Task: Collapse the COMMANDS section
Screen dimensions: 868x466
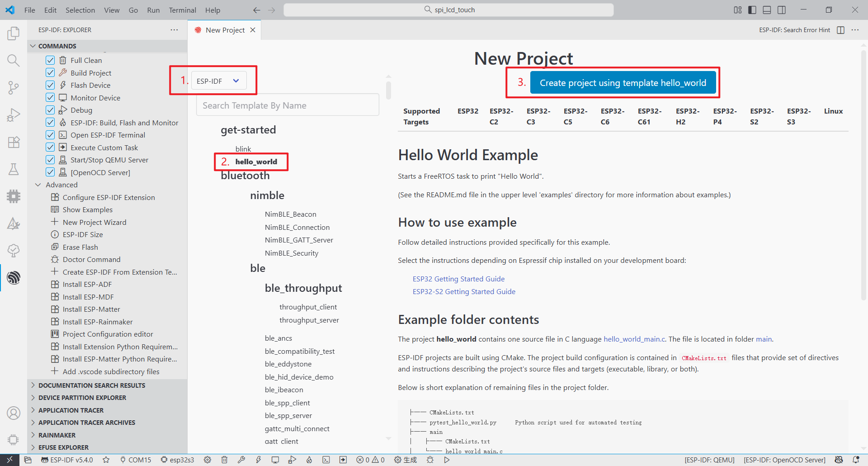Action: coord(107,46)
